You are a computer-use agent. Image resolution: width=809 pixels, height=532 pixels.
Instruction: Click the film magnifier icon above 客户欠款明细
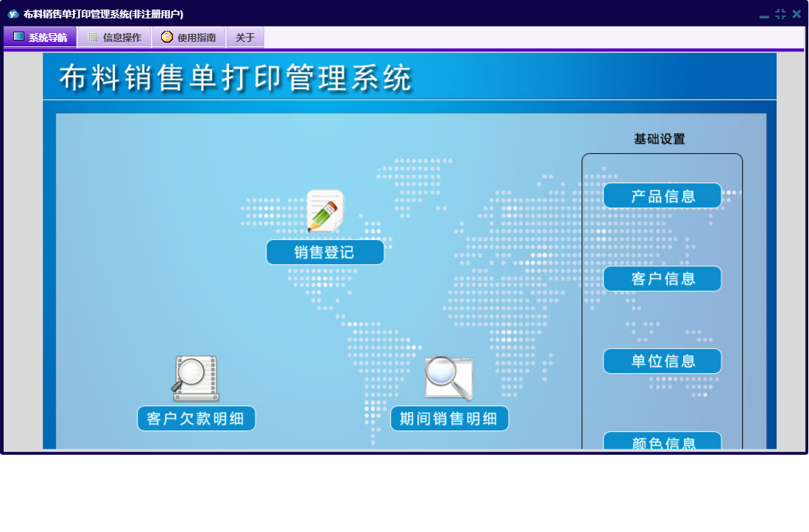click(x=196, y=378)
